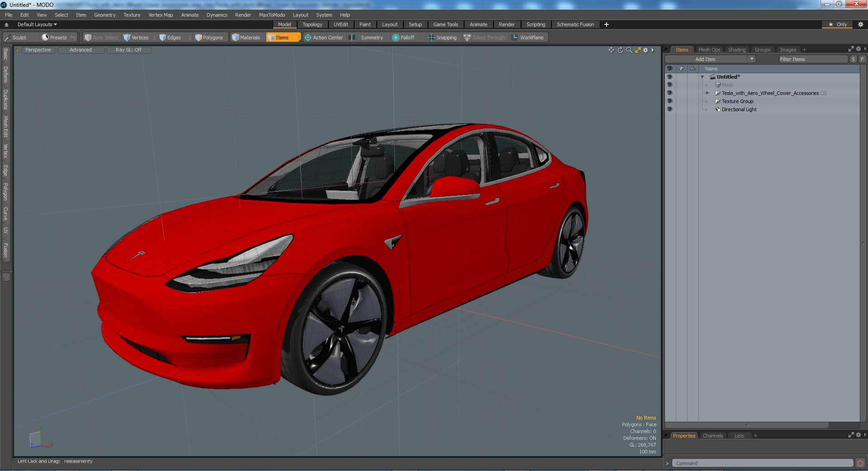Click the Filter Items field

[813, 59]
